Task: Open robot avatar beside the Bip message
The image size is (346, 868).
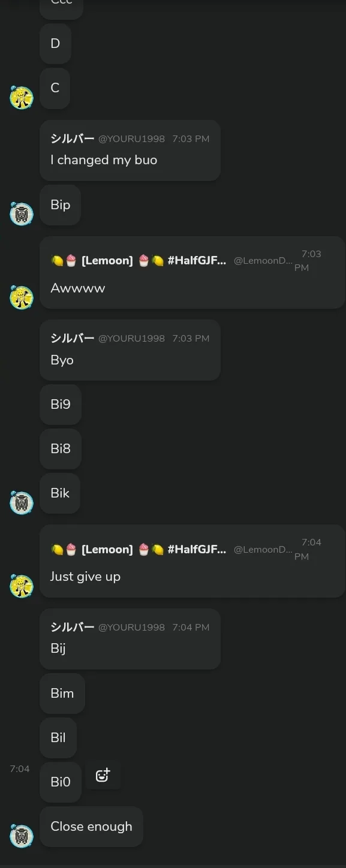Action: (x=22, y=213)
